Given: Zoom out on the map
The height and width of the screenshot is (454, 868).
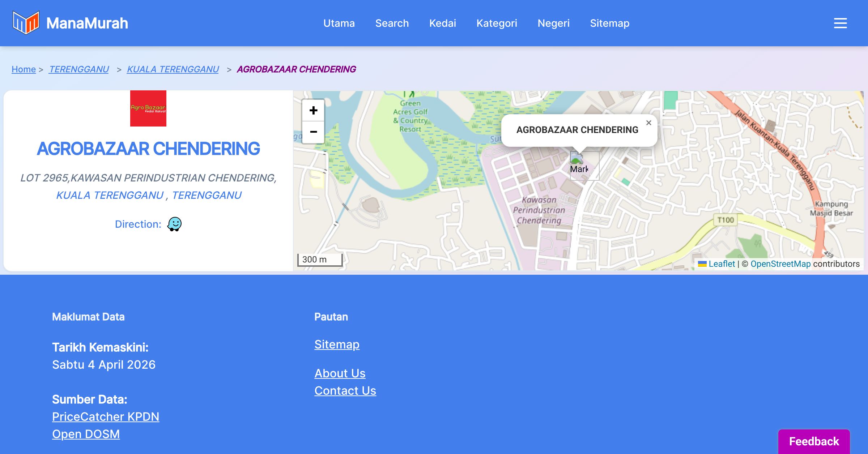Looking at the screenshot, I should coord(313,132).
